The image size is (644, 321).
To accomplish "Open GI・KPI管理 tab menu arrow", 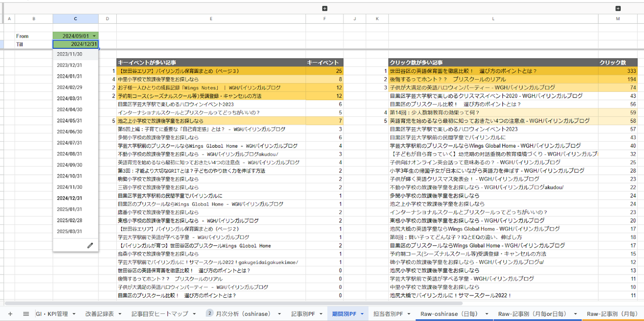I will pos(74,314).
